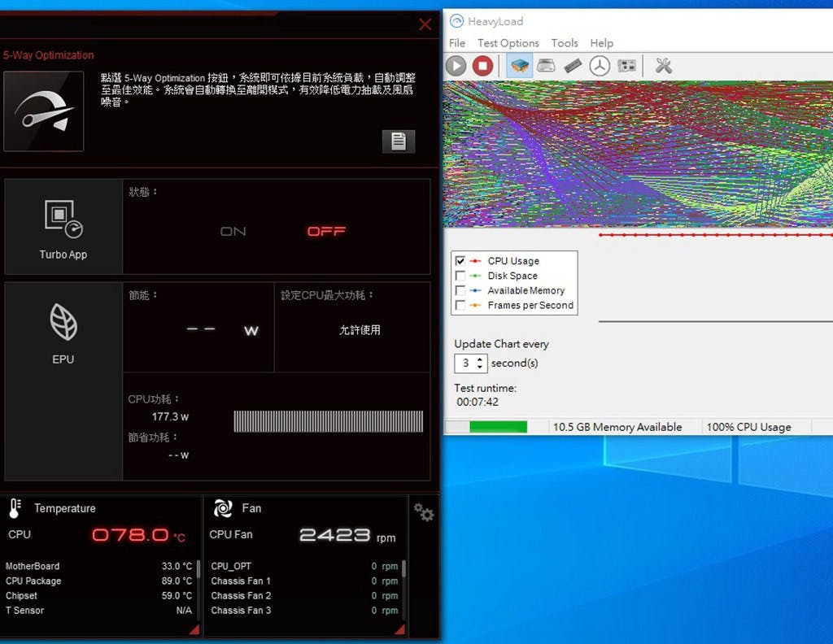This screenshot has width=833, height=644.
Task: Open the document report icon
Action: [x=399, y=141]
